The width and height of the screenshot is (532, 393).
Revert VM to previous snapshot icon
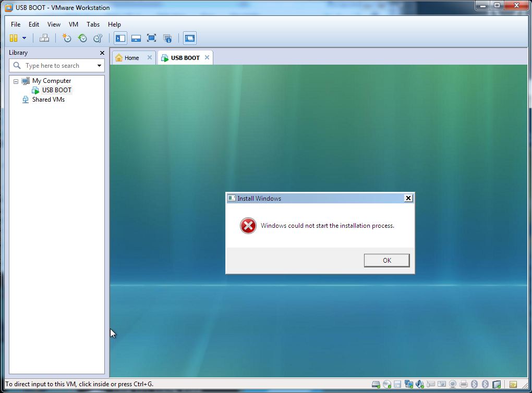82,38
